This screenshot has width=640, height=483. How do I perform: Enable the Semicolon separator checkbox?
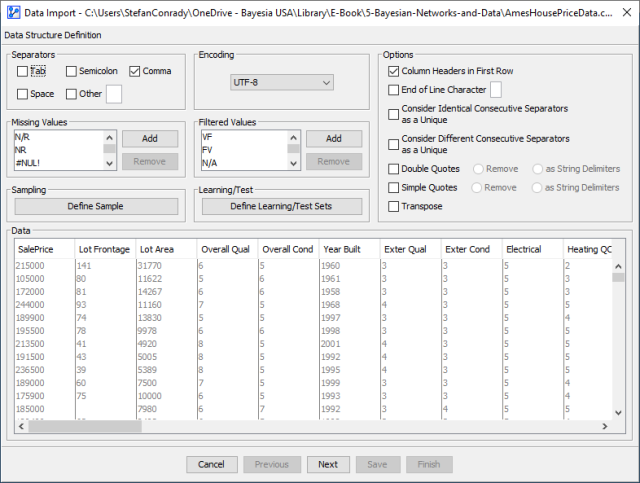tap(71, 71)
